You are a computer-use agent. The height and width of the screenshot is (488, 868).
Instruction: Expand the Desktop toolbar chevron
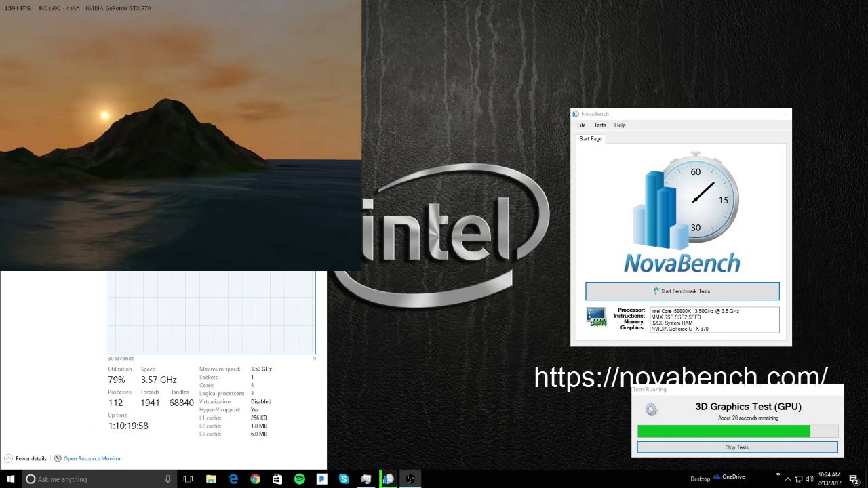click(x=778, y=474)
